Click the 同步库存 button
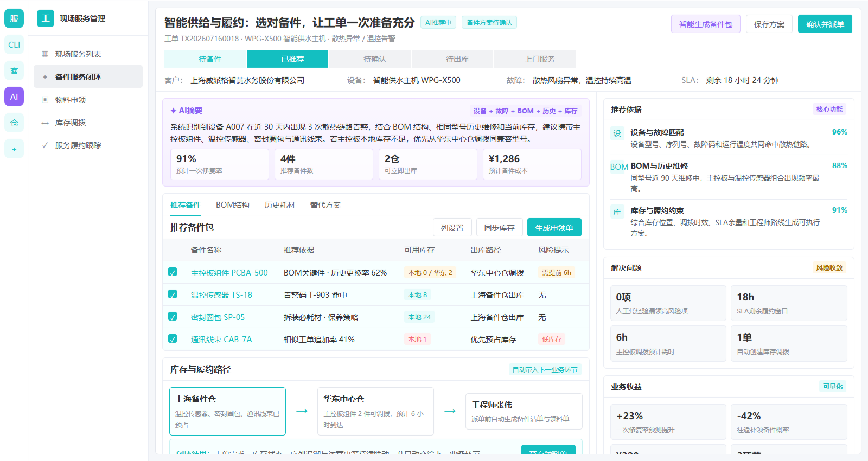 point(500,228)
